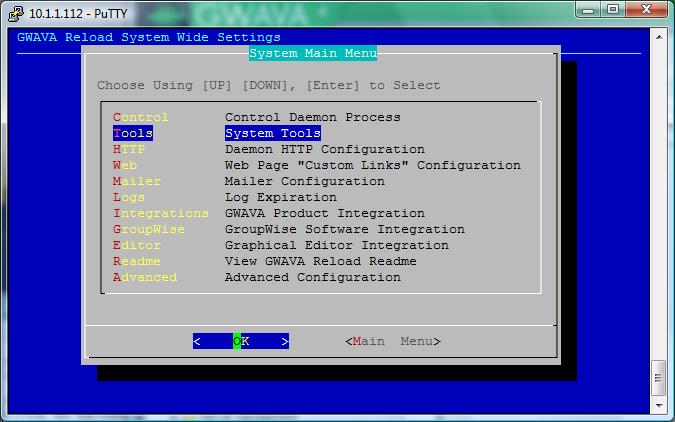Close the PuTTY window
Viewport: 675px width, 422px height.
pos(647,9)
